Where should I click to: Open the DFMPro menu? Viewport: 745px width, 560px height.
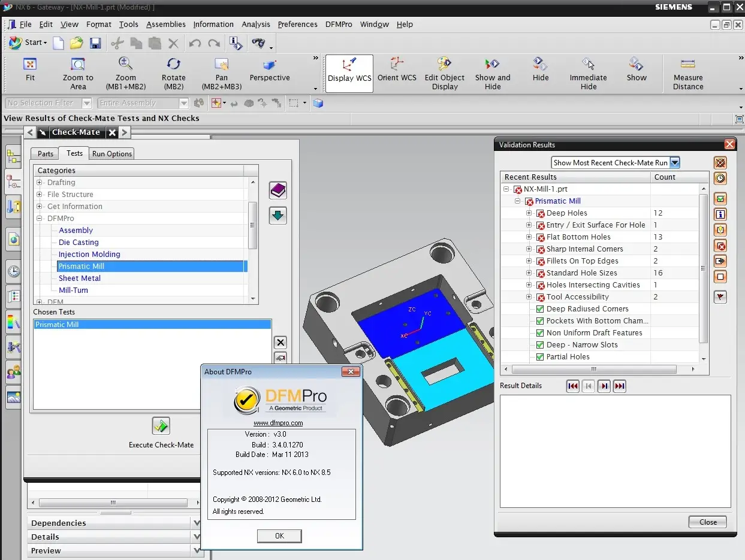[x=339, y=25]
